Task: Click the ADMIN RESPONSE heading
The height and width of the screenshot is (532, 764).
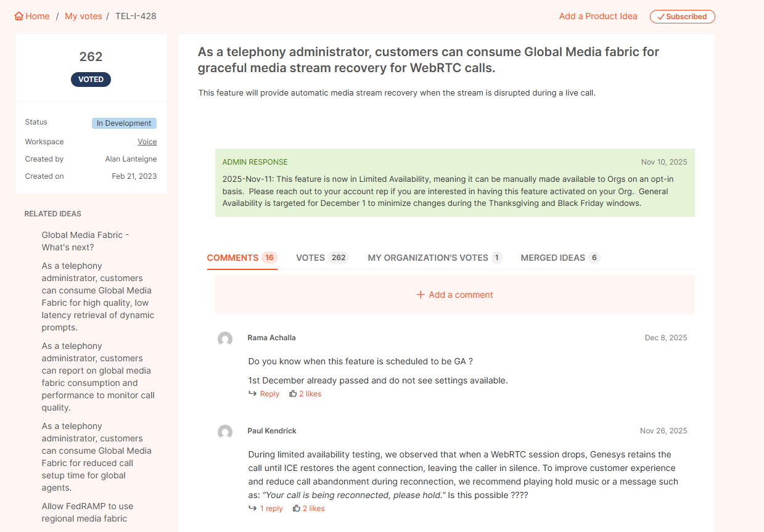Action: (255, 162)
